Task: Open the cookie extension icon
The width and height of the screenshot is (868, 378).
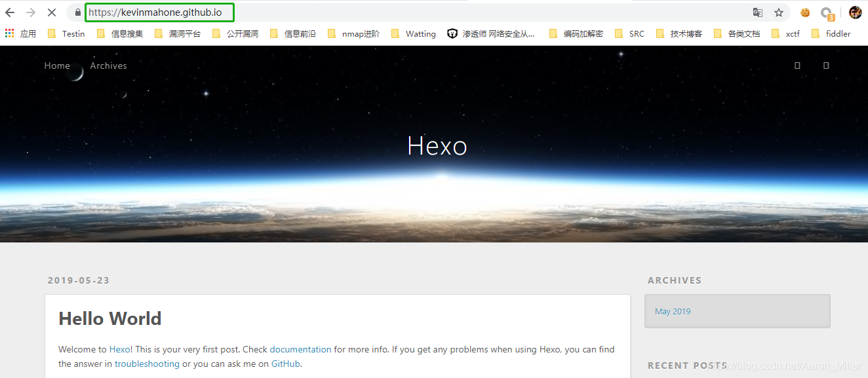Action: 805,12
